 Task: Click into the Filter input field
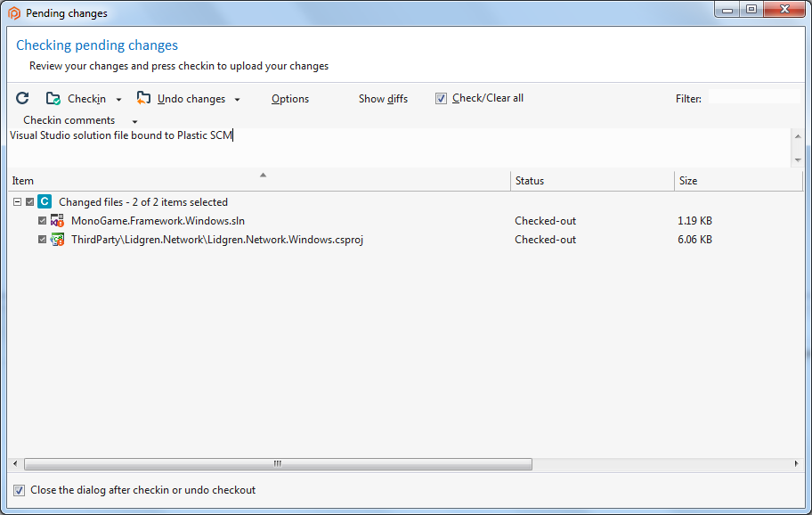(754, 97)
